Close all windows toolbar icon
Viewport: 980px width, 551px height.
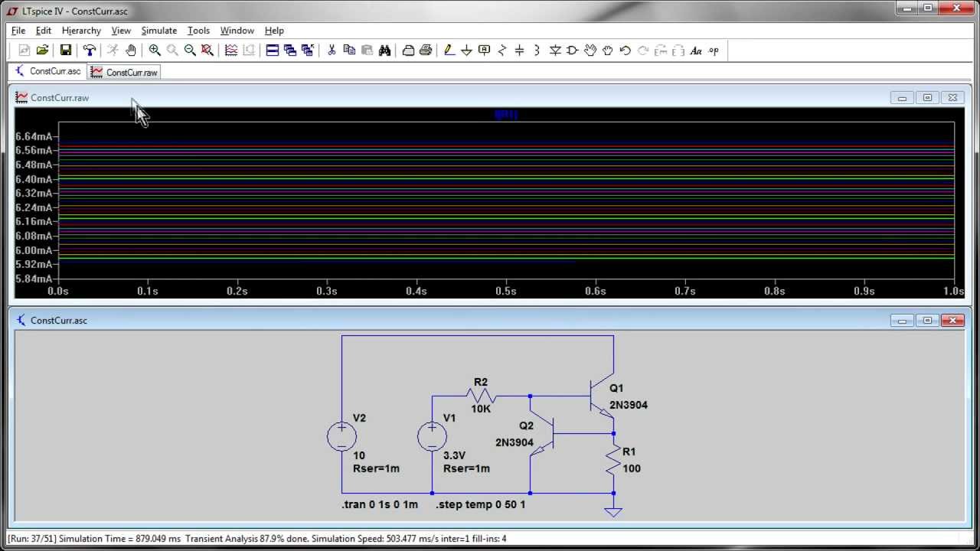click(x=308, y=51)
